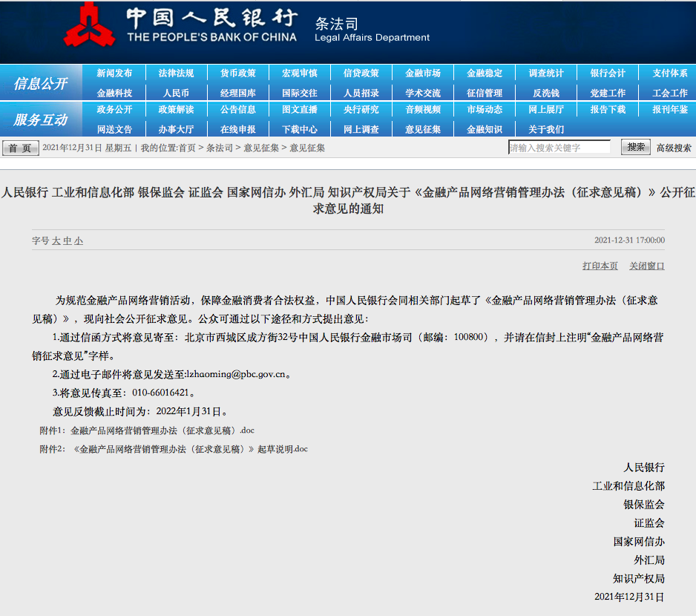This screenshot has height=616, width=696.
Task: Open the 意见征集 menu item in navigation
Action: click(423, 129)
